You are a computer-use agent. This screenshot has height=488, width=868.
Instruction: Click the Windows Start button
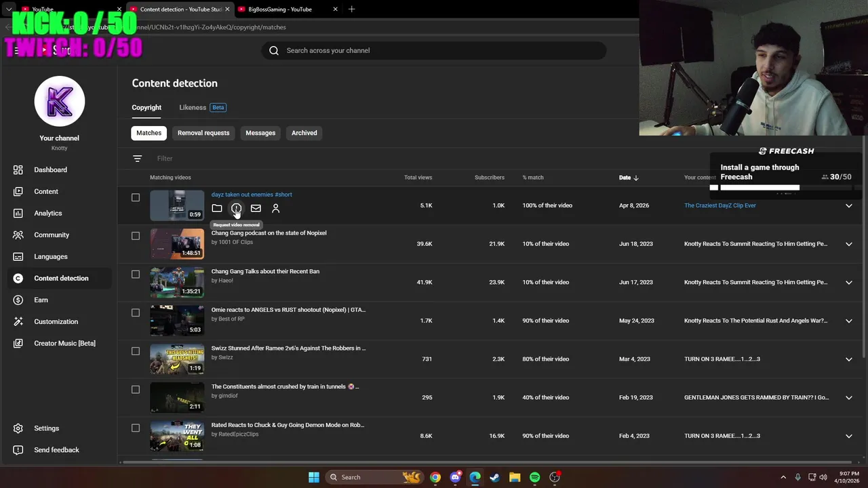[314, 477]
